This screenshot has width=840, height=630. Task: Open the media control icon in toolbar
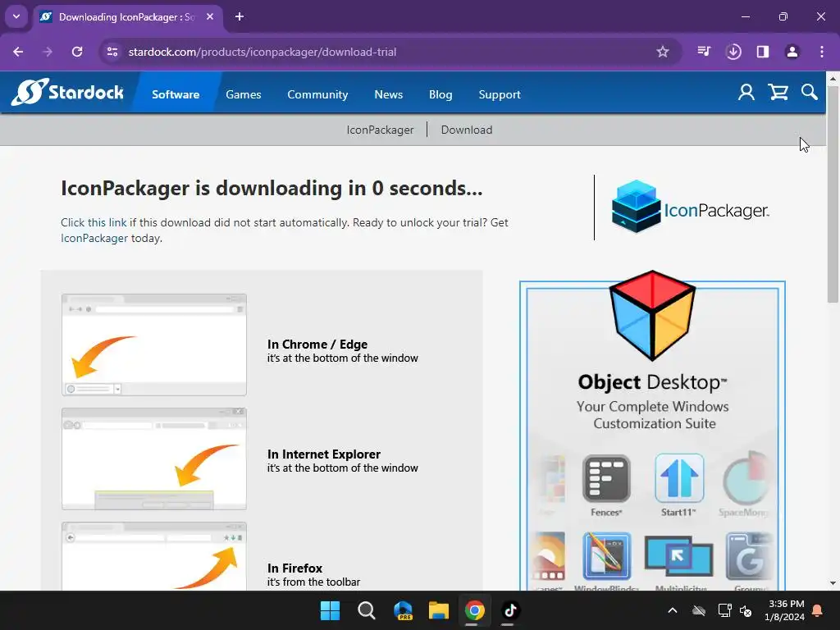click(704, 52)
